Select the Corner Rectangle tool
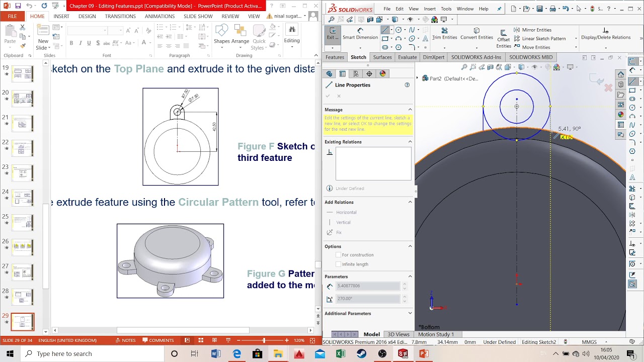The height and width of the screenshot is (362, 644). coord(385,39)
